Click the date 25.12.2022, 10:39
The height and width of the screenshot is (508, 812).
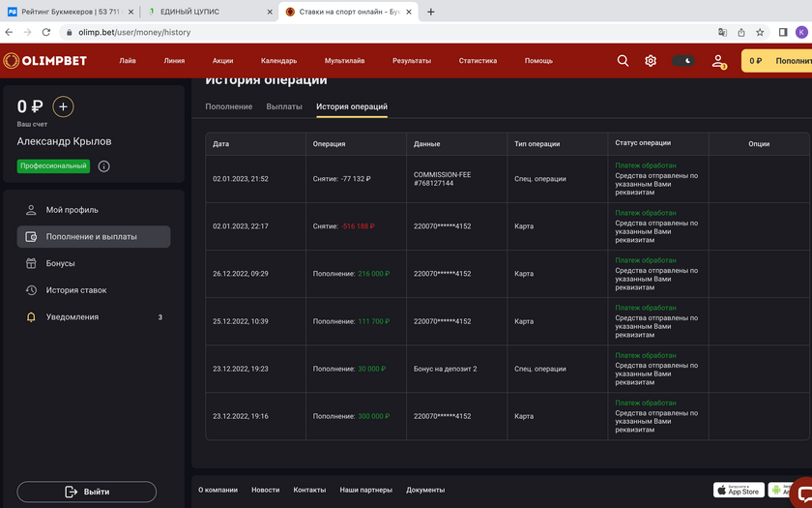[241, 321]
